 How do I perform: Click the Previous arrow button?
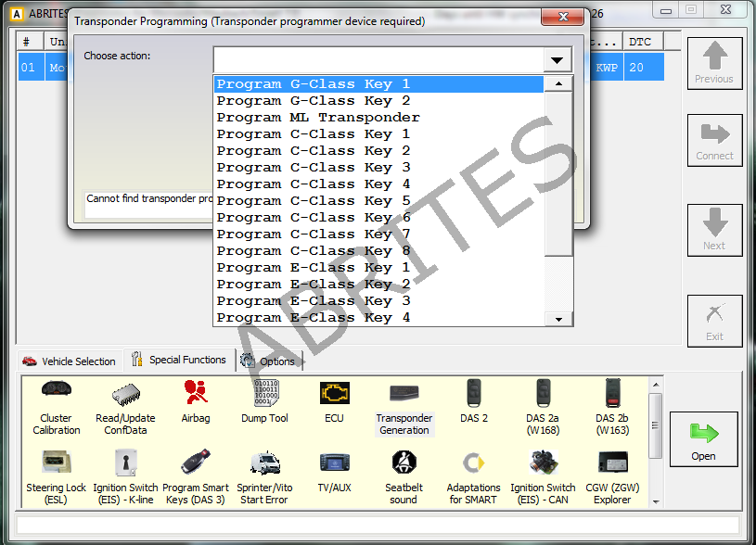coord(714,64)
